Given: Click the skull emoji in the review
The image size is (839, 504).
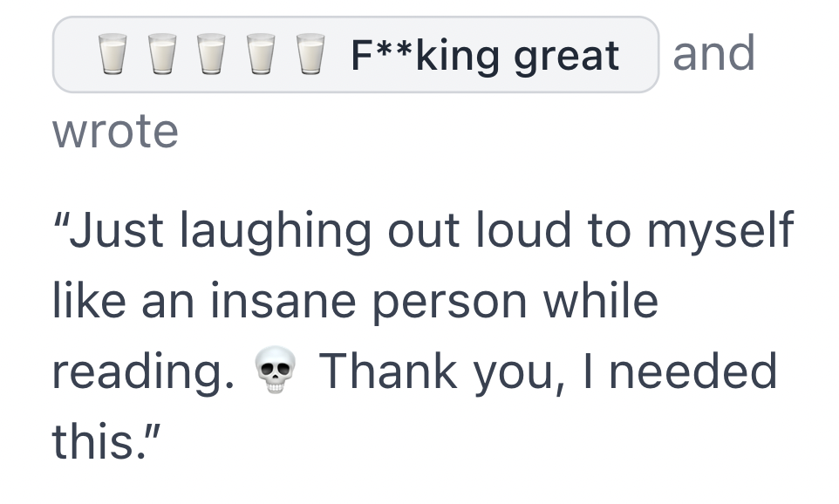Looking at the screenshot, I should click(275, 371).
